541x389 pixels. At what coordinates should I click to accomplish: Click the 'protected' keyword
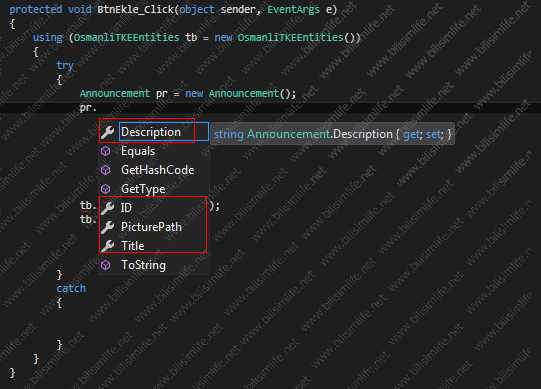(36, 9)
